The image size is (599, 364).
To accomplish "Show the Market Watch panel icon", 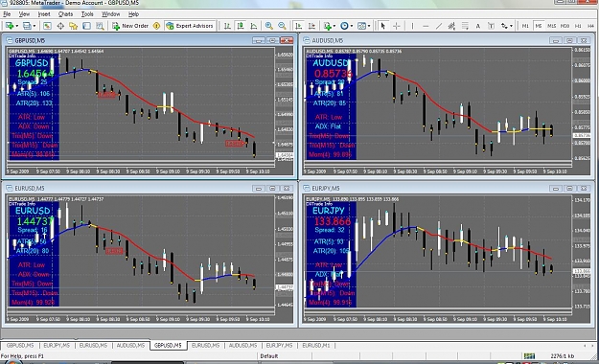I will point(47,26).
